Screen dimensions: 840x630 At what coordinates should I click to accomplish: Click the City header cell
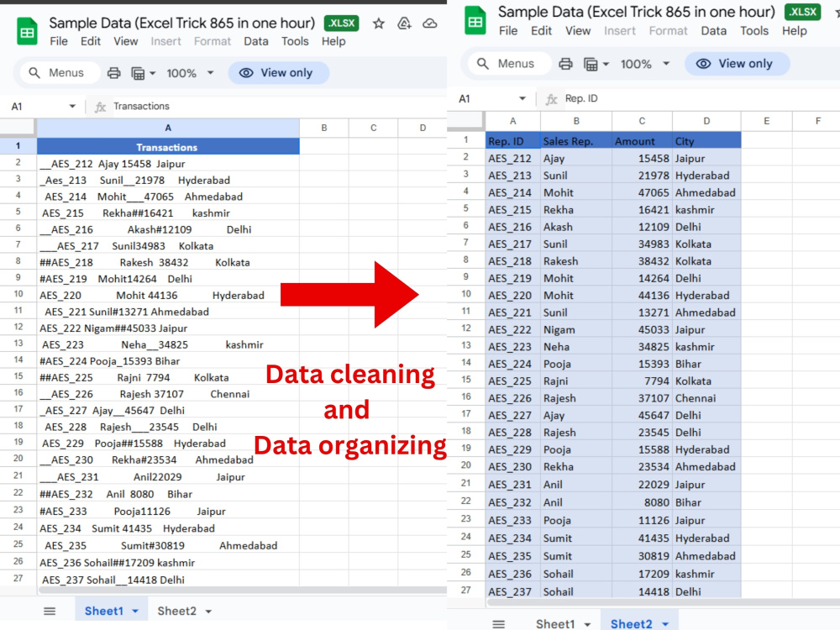tap(706, 141)
